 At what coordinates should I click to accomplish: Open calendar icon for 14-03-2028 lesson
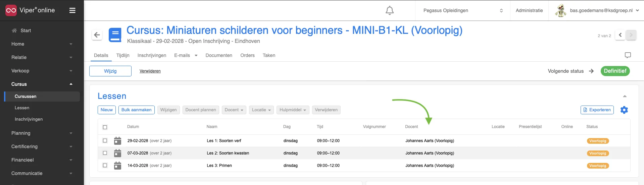(x=117, y=166)
